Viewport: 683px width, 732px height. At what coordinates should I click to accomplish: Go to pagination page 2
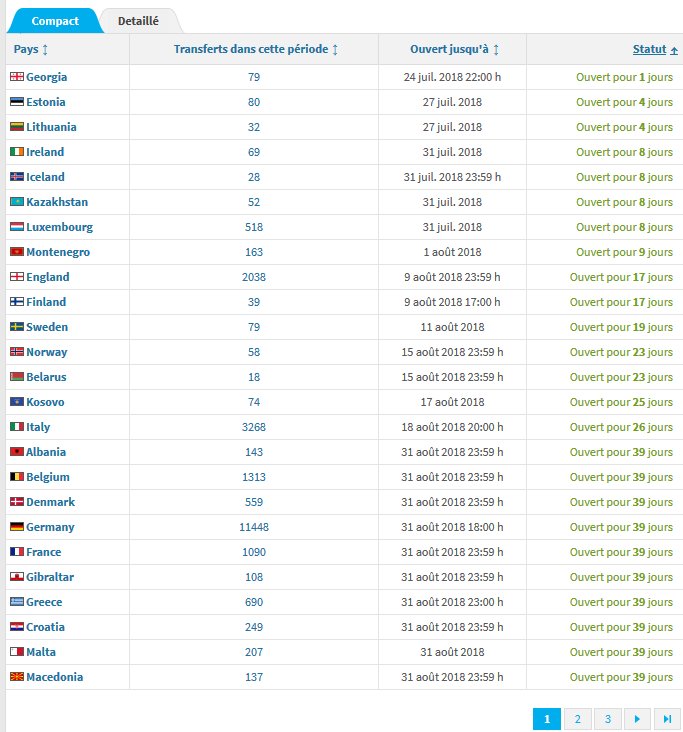[577, 719]
